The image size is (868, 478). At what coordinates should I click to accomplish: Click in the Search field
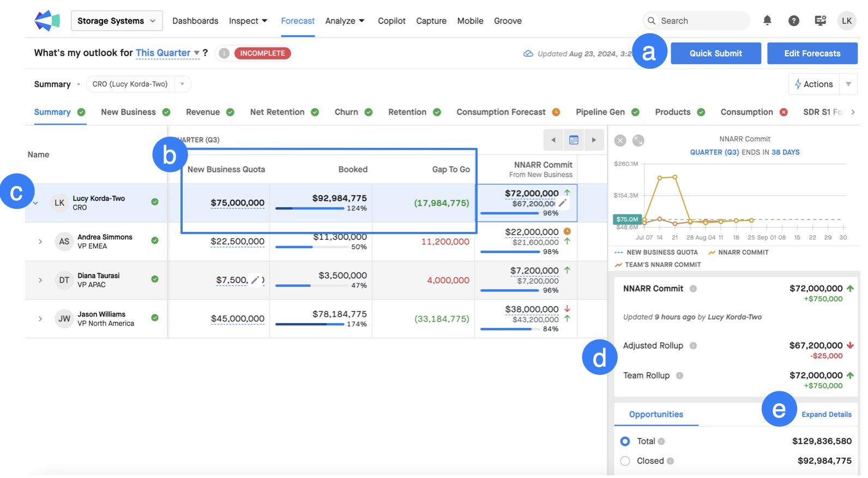(696, 21)
